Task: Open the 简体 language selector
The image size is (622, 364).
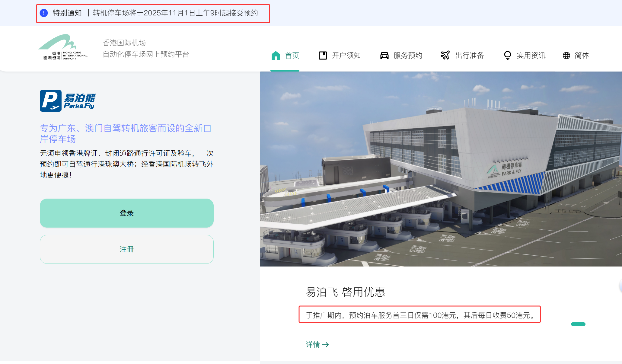Action: 582,56
